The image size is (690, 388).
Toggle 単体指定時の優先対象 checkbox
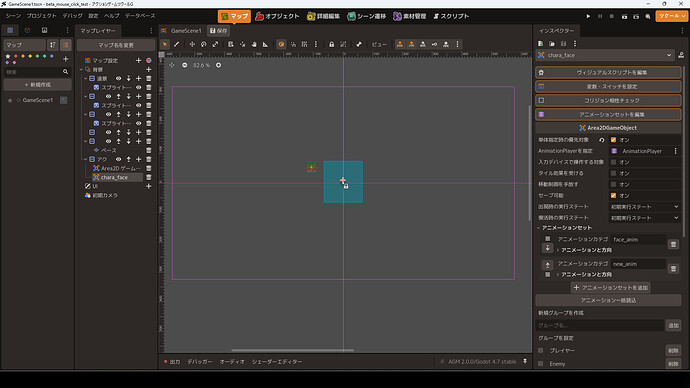pyautogui.click(x=613, y=140)
